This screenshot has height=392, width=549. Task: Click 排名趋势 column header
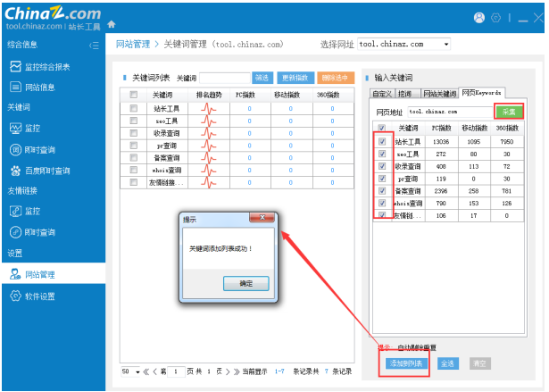pos(209,95)
